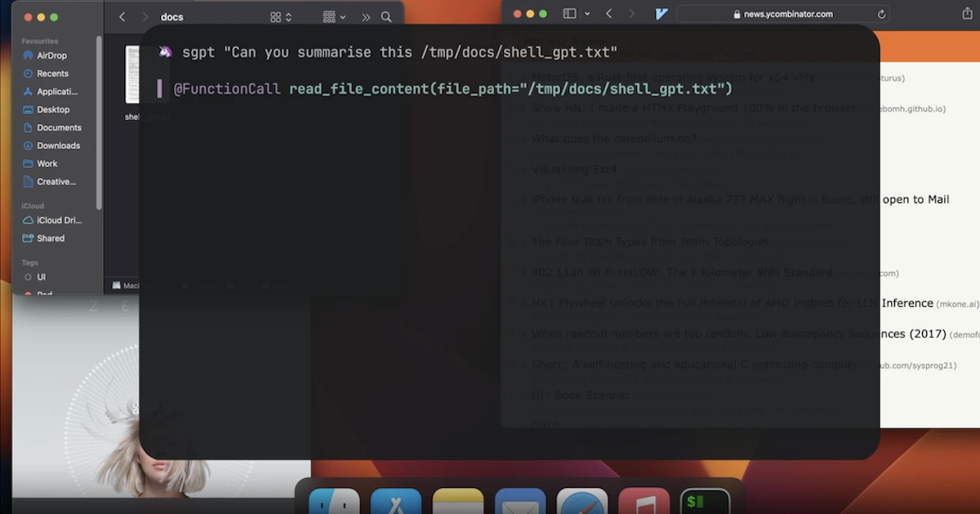This screenshot has height=514, width=980.
Task: Reload the news.ycombinator.com page
Action: (881, 14)
